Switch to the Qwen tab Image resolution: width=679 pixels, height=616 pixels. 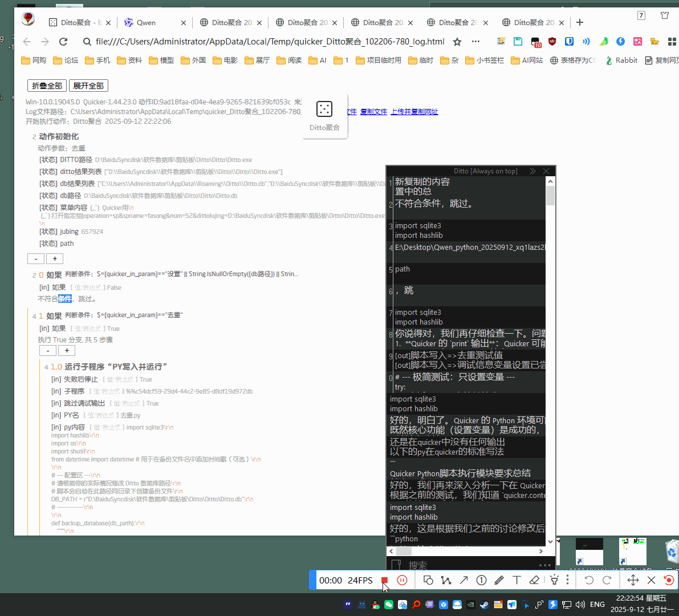coord(153,22)
